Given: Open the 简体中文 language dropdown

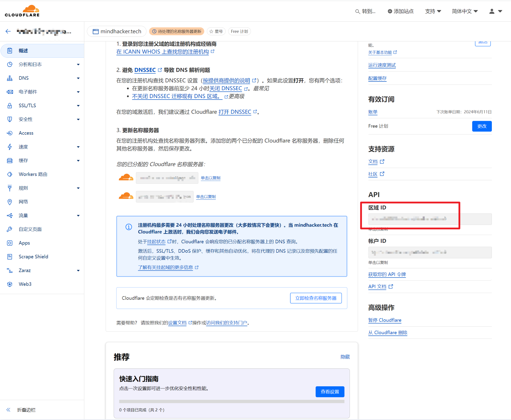Looking at the screenshot, I should (x=465, y=11).
